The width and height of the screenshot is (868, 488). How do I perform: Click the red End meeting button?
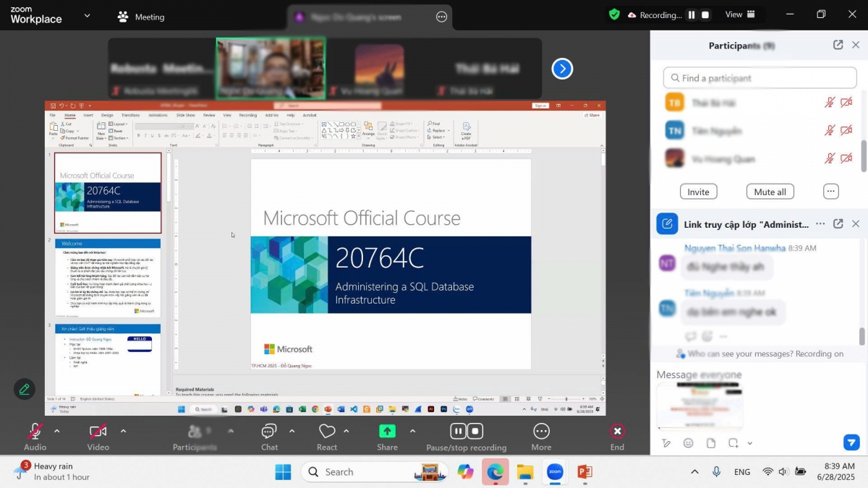(x=617, y=436)
